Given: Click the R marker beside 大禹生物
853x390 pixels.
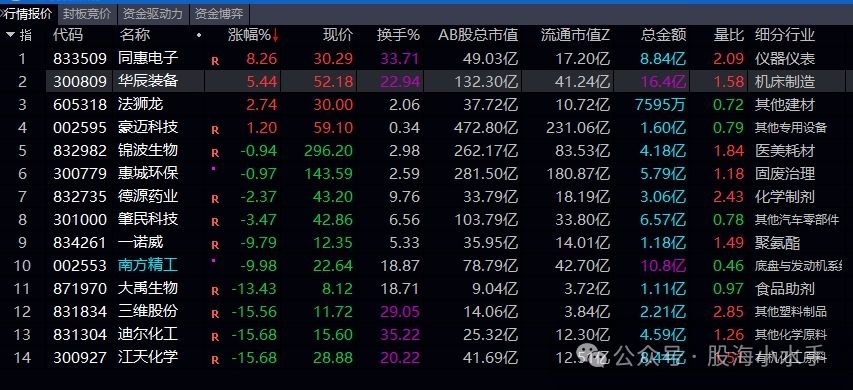Looking at the screenshot, I should (215, 291).
